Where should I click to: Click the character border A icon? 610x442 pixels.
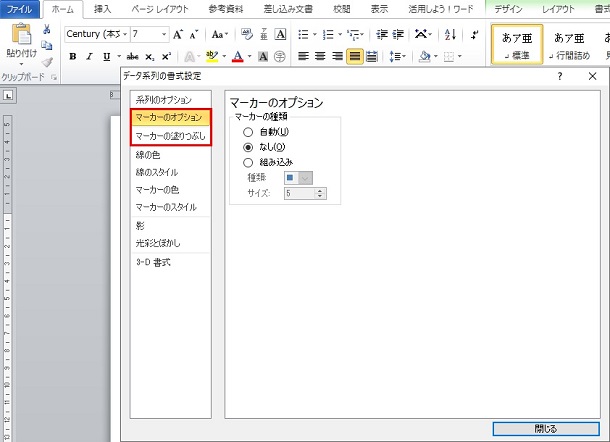click(x=280, y=34)
